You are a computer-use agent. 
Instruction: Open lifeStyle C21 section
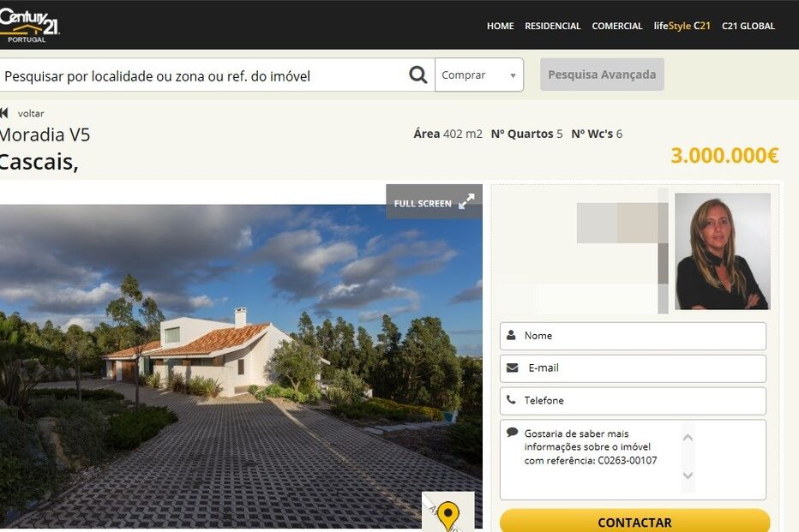tap(682, 26)
